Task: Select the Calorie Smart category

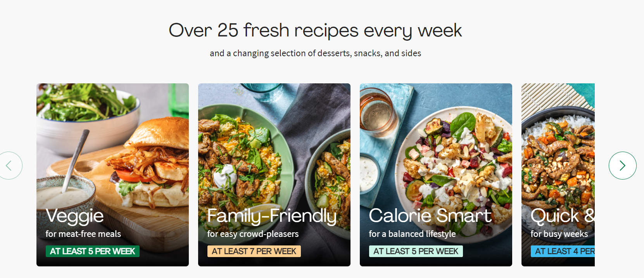Action: click(435, 174)
